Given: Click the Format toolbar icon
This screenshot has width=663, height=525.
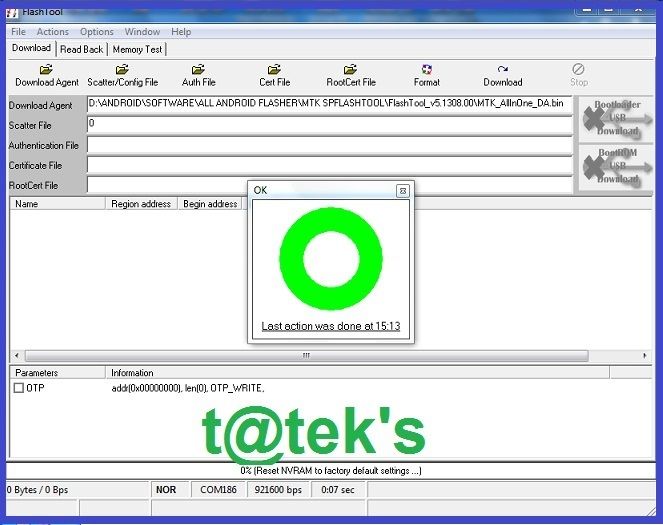Looking at the screenshot, I should pyautogui.click(x=427, y=69).
